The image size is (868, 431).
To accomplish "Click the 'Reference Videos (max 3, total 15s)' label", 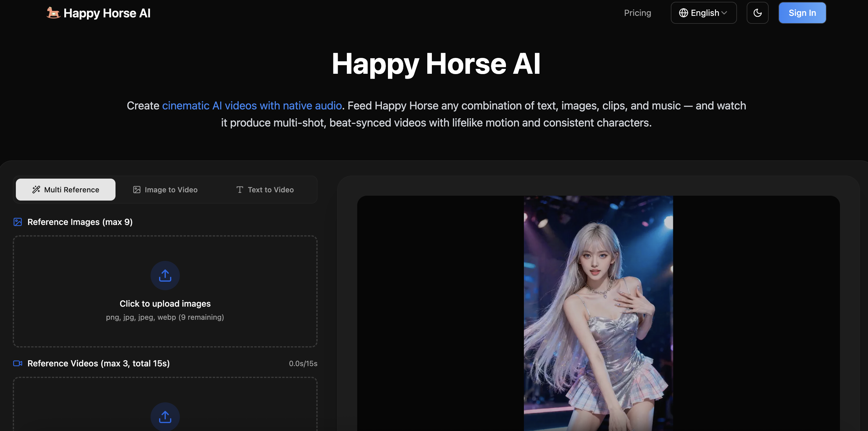I will [x=98, y=363].
